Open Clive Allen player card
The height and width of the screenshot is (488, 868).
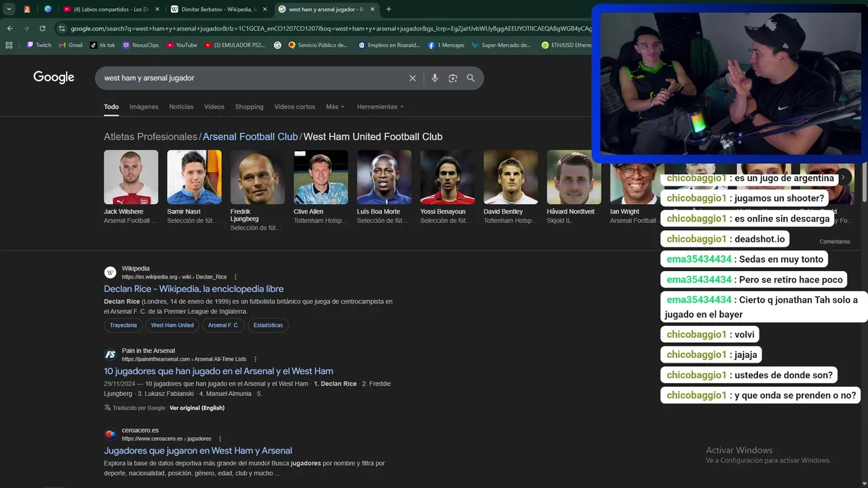pos(321,187)
